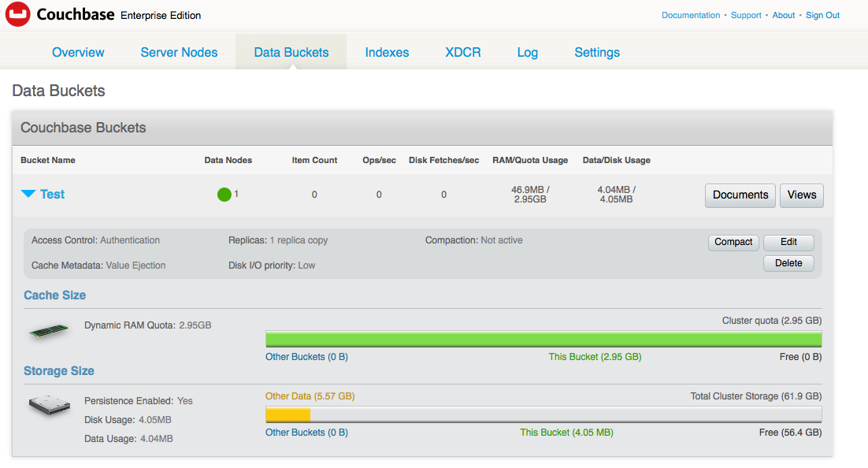Open the Documentation link

(x=691, y=16)
